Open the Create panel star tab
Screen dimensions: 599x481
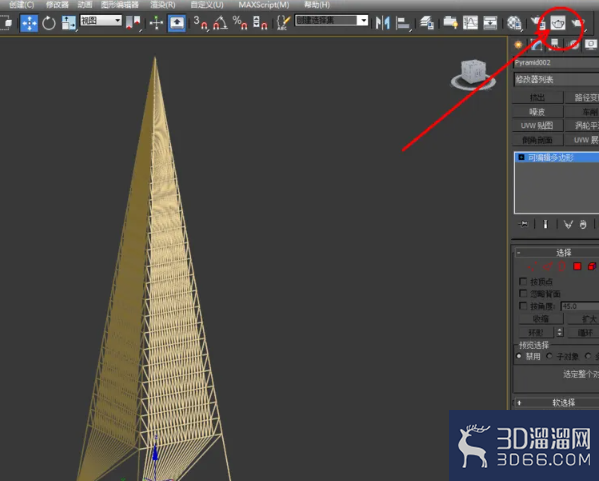click(x=518, y=45)
